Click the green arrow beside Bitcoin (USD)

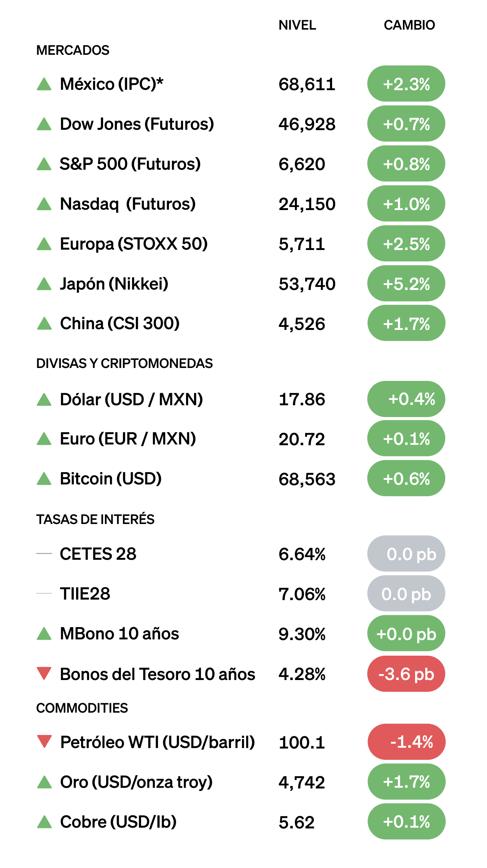point(44,479)
